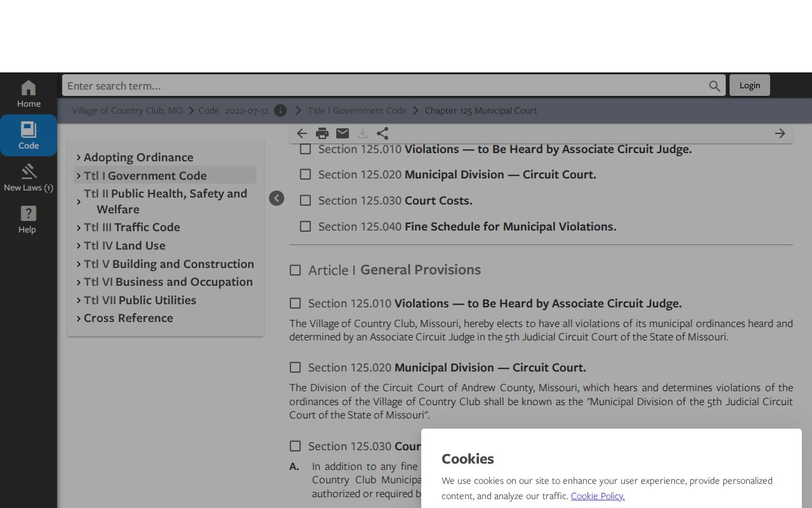Open Section 125.030 Court Costs link
812x508 pixels.
point(395,200)
